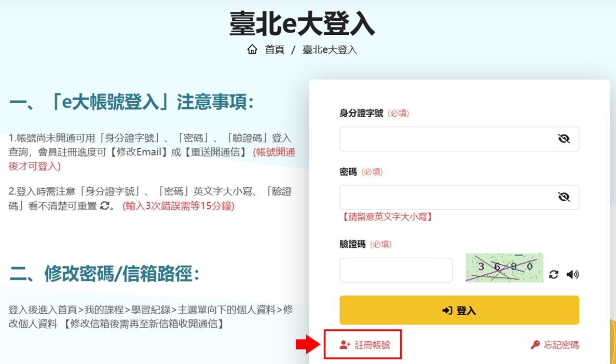The height and width of the screenshot is (364, 616).
Task: Click the home icon in the breadcrumb
Action: [252, 50]
